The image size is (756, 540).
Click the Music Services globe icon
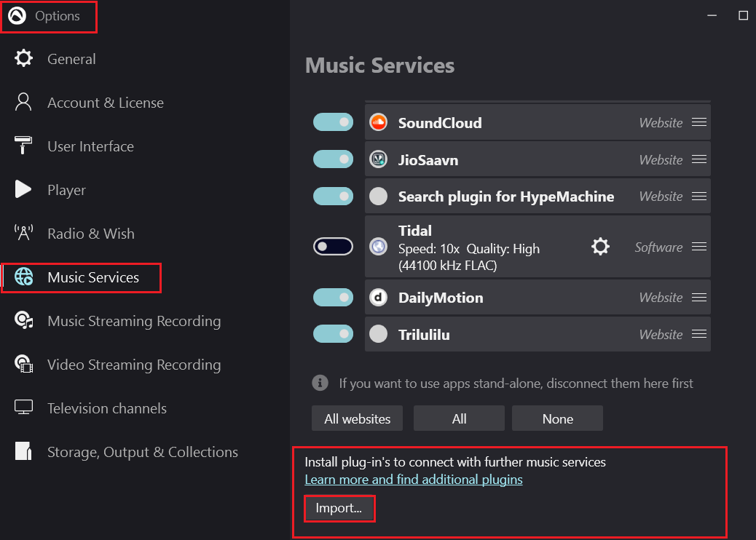tap(23, 277)
